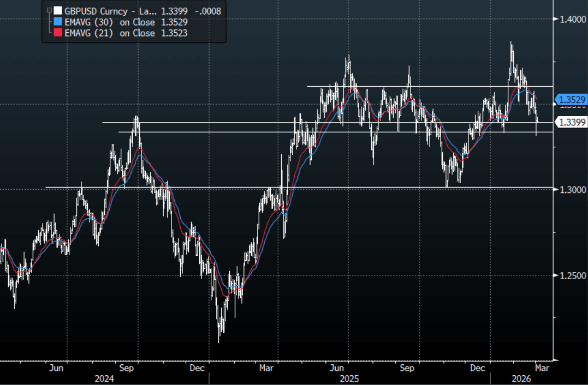Click the 1.2500 price axis label
This screenshot has height=385, width=588.
pyautogui.click(x=573, y=275)
